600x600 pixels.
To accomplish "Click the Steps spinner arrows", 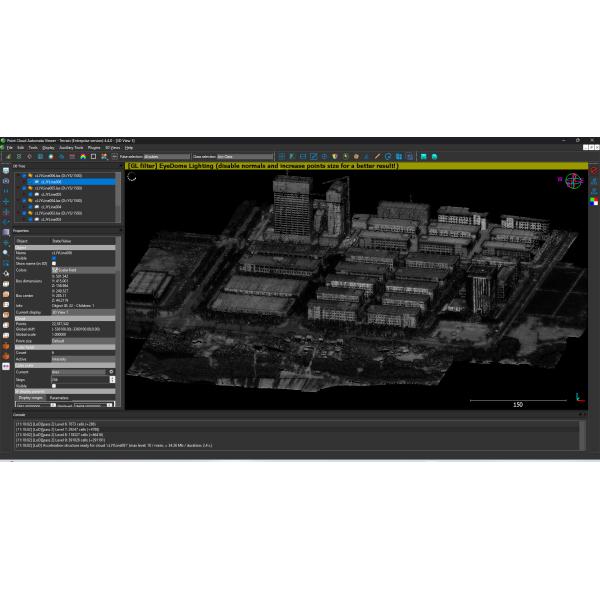I will 112,379.
